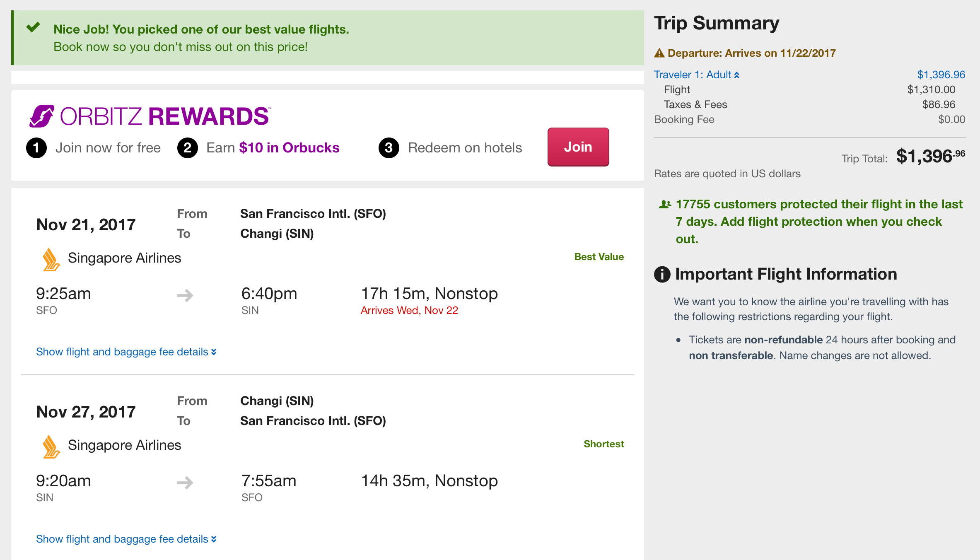
Task: Click the step 2 circle badge
Action: point(188,148)
